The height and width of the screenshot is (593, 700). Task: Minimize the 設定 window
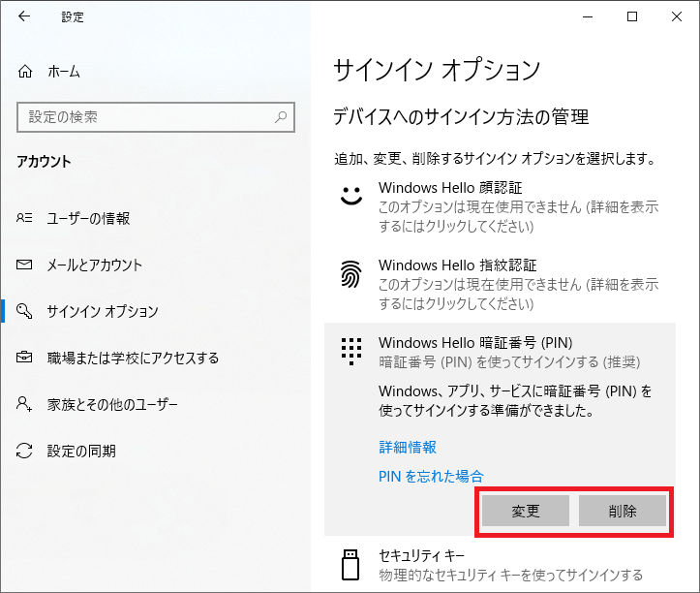pyautogui.click(x=588, y=17)
